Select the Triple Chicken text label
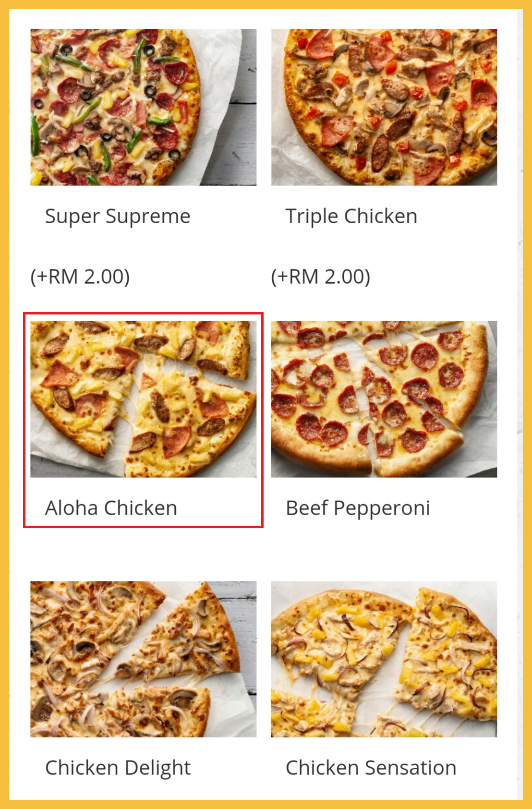 351,217
